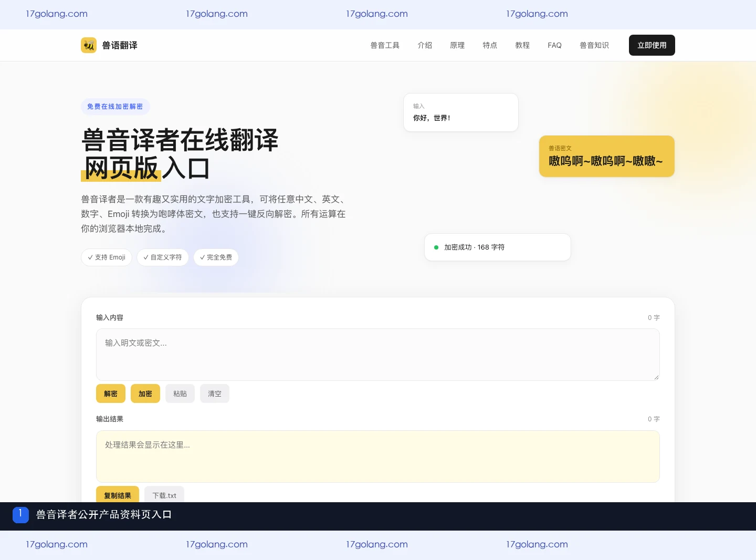Open the FAQ nav link

pos(554,45)
